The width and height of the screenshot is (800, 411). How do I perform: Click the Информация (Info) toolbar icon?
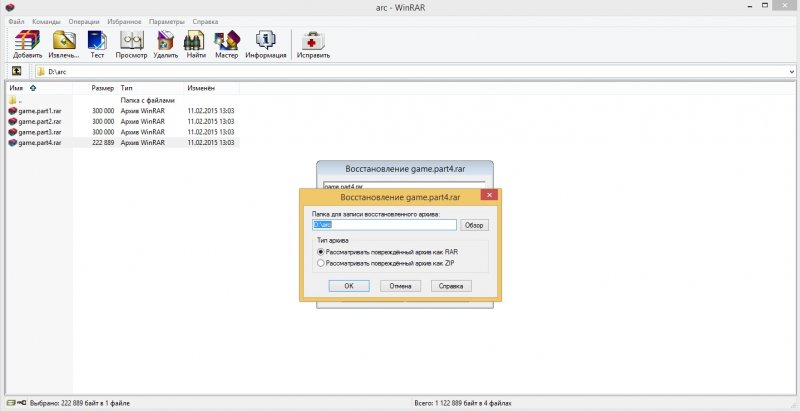click(266, 44)
